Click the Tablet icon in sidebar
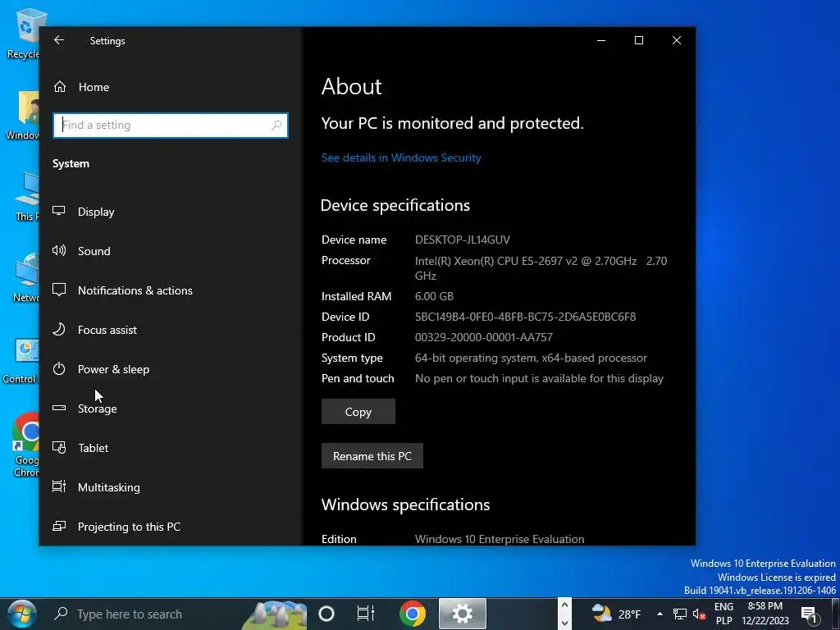The height and width of the screenshot is (630, 840). (x=59, y=447)
